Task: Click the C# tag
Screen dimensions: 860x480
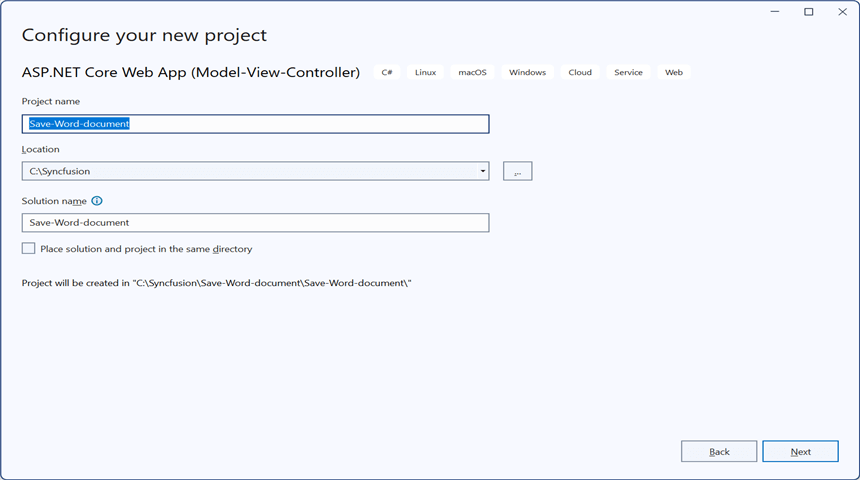Action: pos(387,72)
